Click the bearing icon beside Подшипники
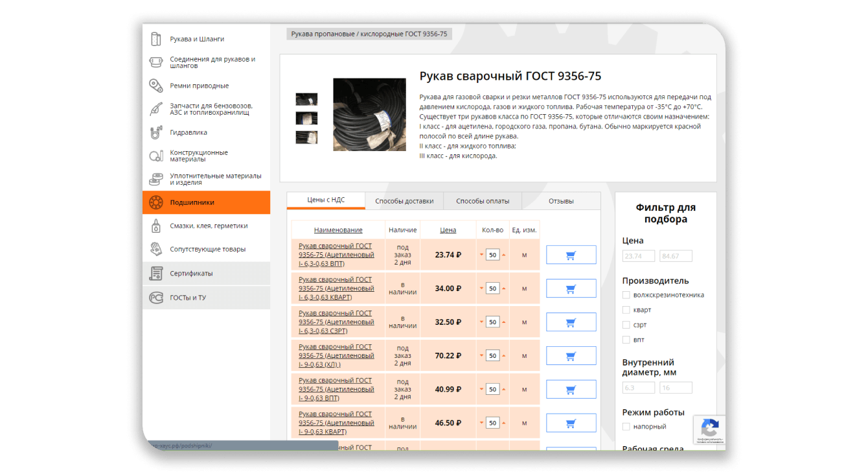 (x=155, y=202)
